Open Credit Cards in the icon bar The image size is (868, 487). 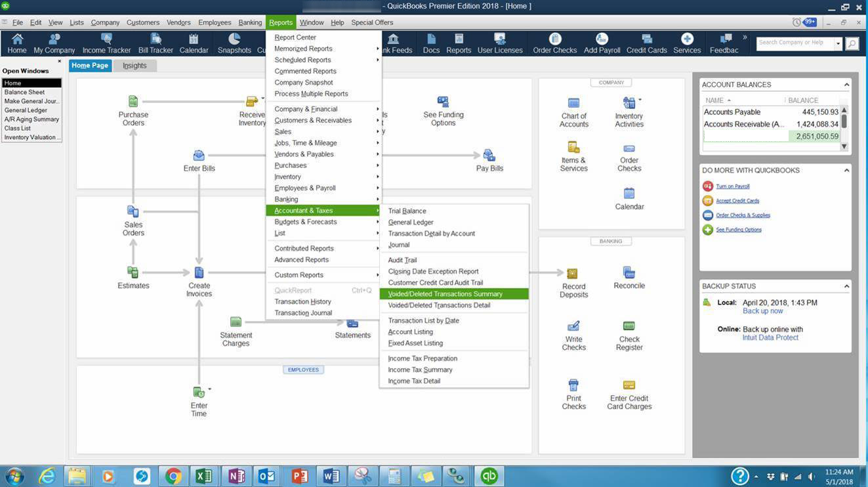tap(647, 43)
